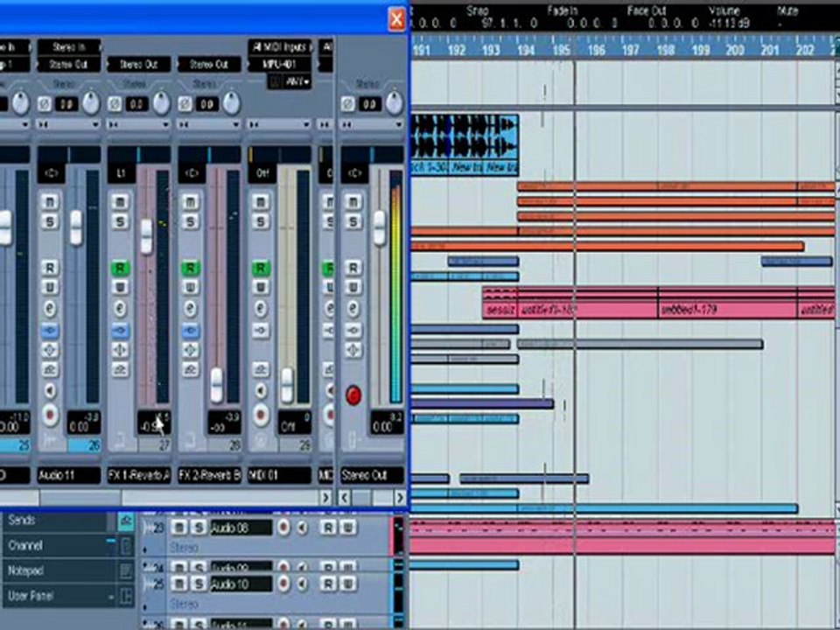Mute the FX 2-Reverb B channel
The image size is (840, 630).
pos(190,202)
